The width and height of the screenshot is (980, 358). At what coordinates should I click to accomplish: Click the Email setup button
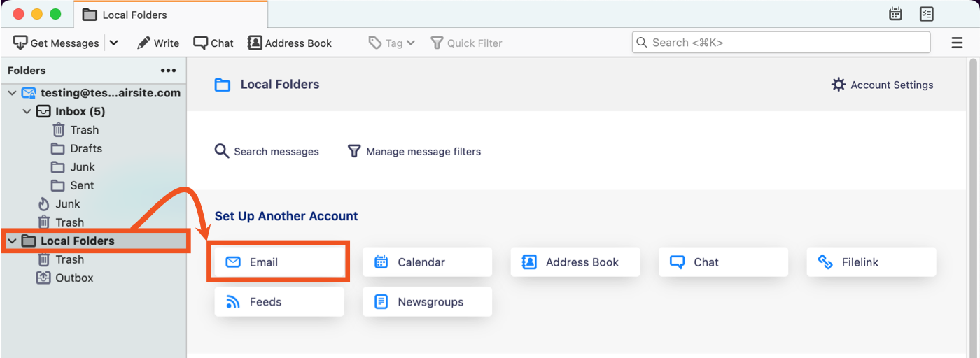click(279, 262)
